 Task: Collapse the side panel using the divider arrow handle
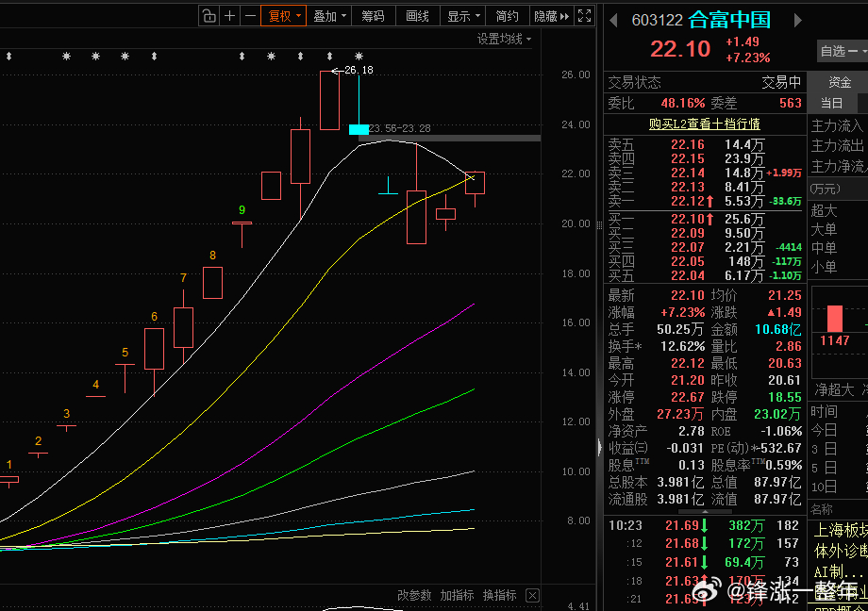tap(599, 447)
